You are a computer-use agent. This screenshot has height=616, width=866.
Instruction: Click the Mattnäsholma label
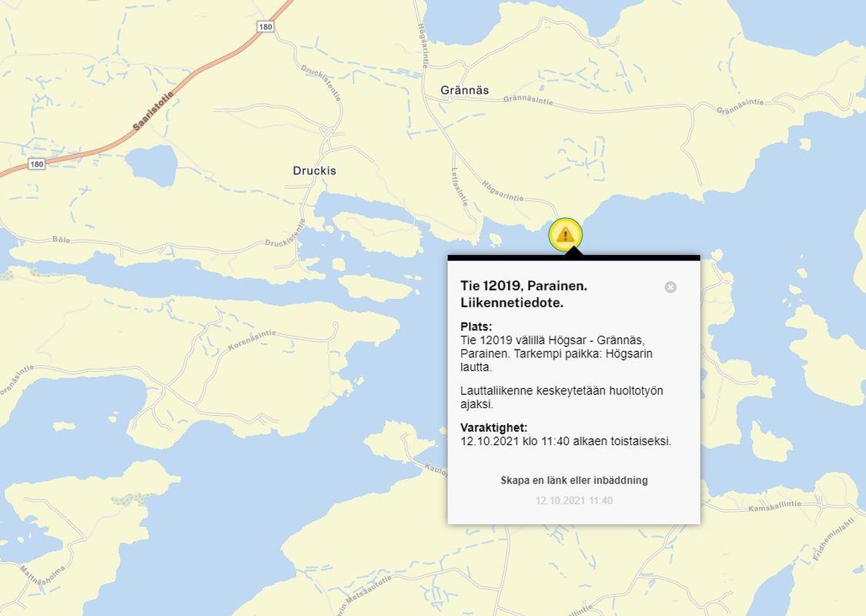click(x=43, y=576)
